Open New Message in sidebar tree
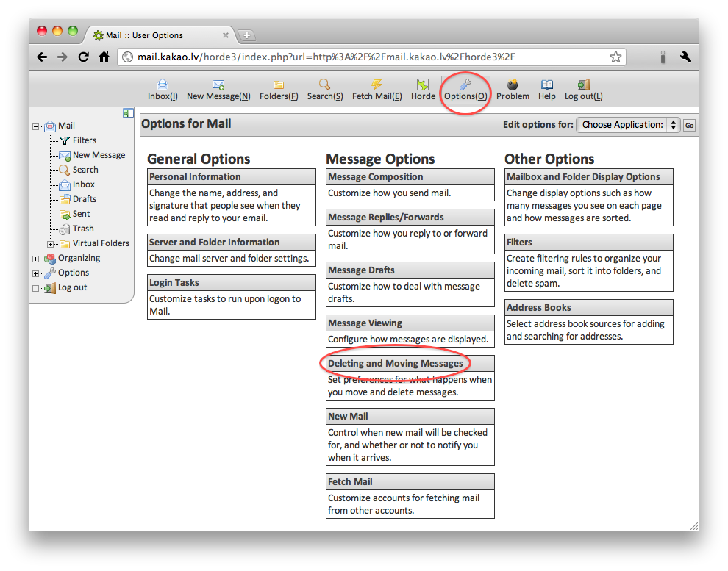 (x=99, y=155)
